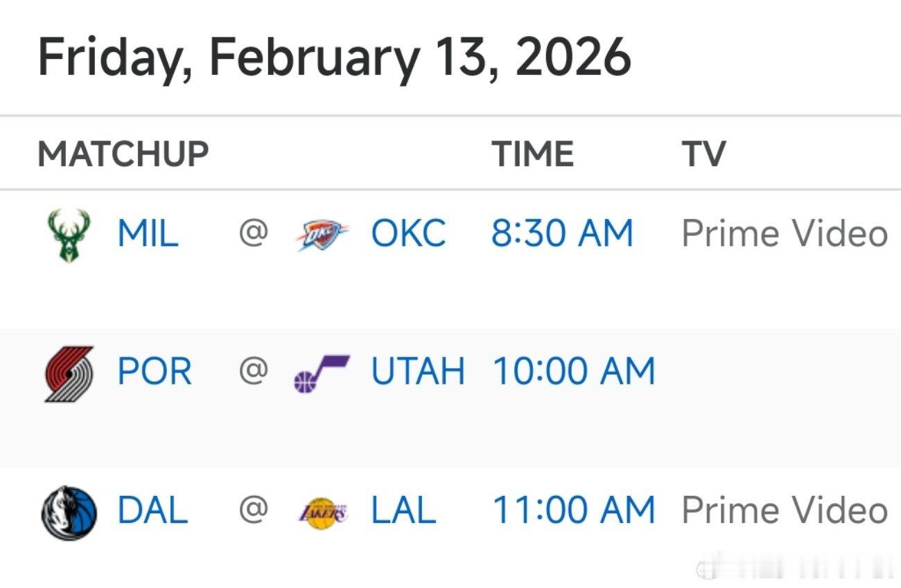This screenshot has height=588, width=901.
Task: Click Prime Video for the MIL-OKC game
Action: click(x=785, y=234)
